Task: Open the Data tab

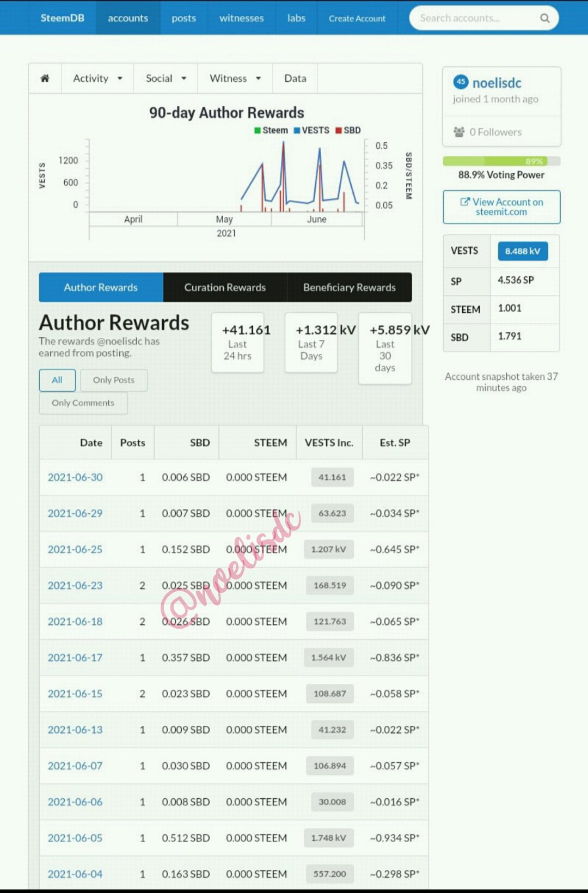Action: (295, 78)
